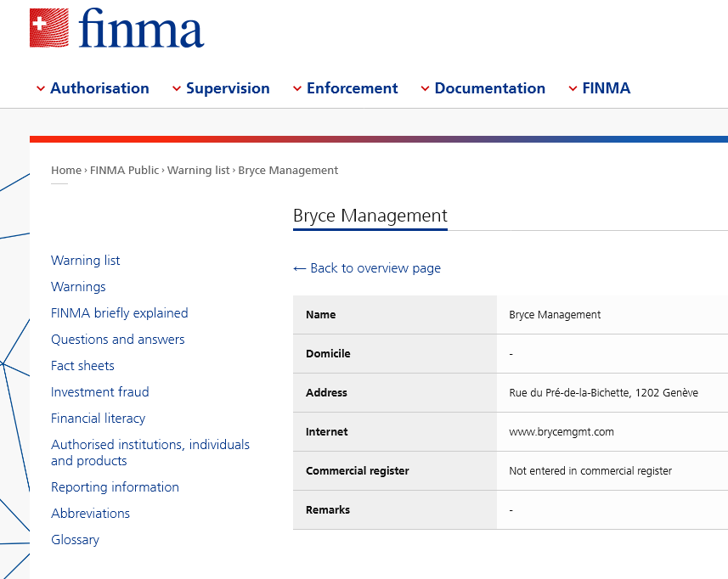This screenshot has height=579, width=728.
Task: Open Warnings sidebar link
Action: coord(78,287)
